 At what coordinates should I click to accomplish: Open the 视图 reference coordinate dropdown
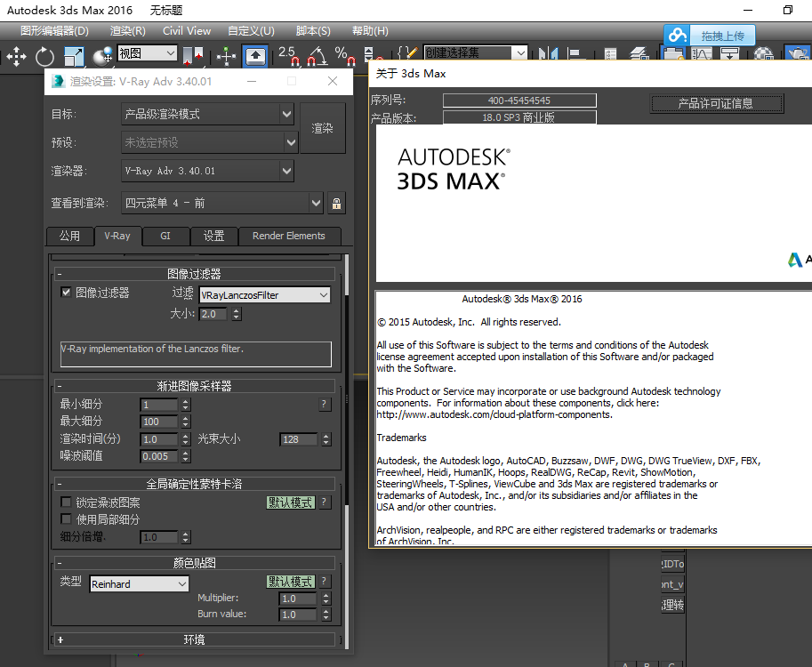[x=148, y=53]
